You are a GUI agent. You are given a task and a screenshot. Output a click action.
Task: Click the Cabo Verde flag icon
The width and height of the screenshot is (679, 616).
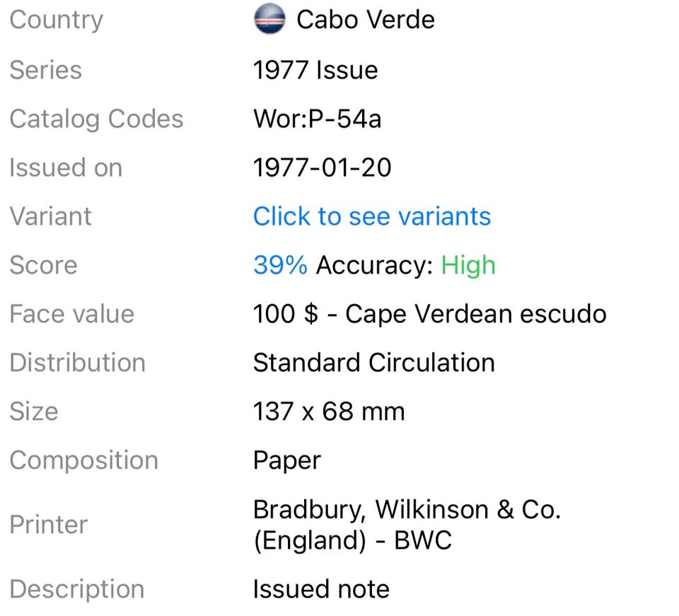coord(269,20)
